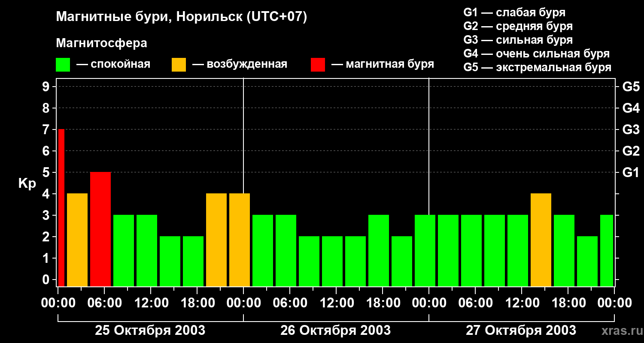Screen dimensions: 644x343
Task: Click the Kp axis value 5
Action: coord(47,172)
